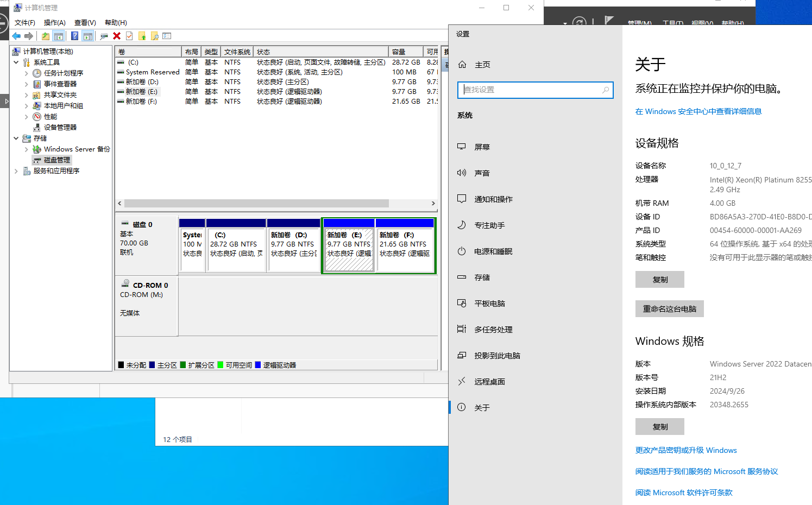The height and width of the screenshot is (505, 812).
Task: Collapse the 系统工具 tree node
Action: [16, 62]
